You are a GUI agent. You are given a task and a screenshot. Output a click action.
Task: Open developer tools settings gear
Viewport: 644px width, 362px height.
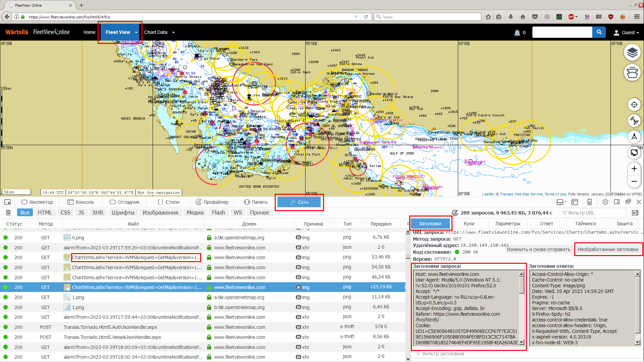605,202
